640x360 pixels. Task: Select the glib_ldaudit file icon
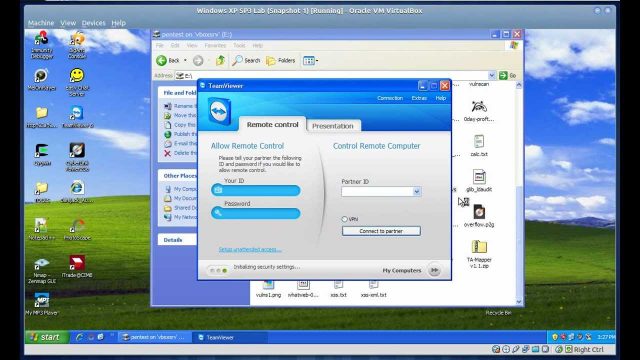click(x=479, y=180)
